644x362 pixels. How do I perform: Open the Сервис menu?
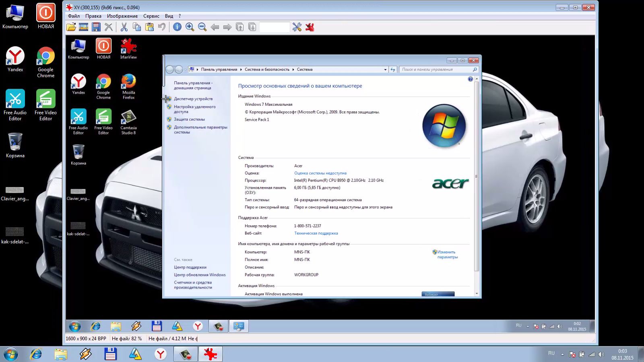pos(151,16)
